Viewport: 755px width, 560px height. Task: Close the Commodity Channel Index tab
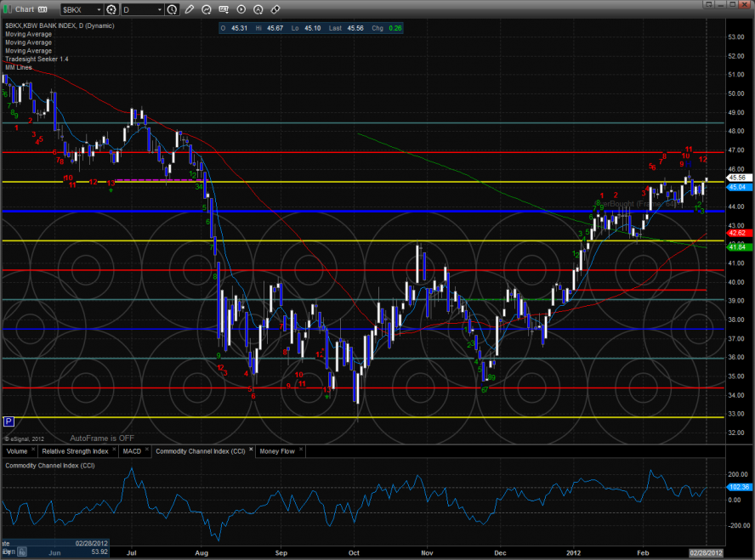249,450
